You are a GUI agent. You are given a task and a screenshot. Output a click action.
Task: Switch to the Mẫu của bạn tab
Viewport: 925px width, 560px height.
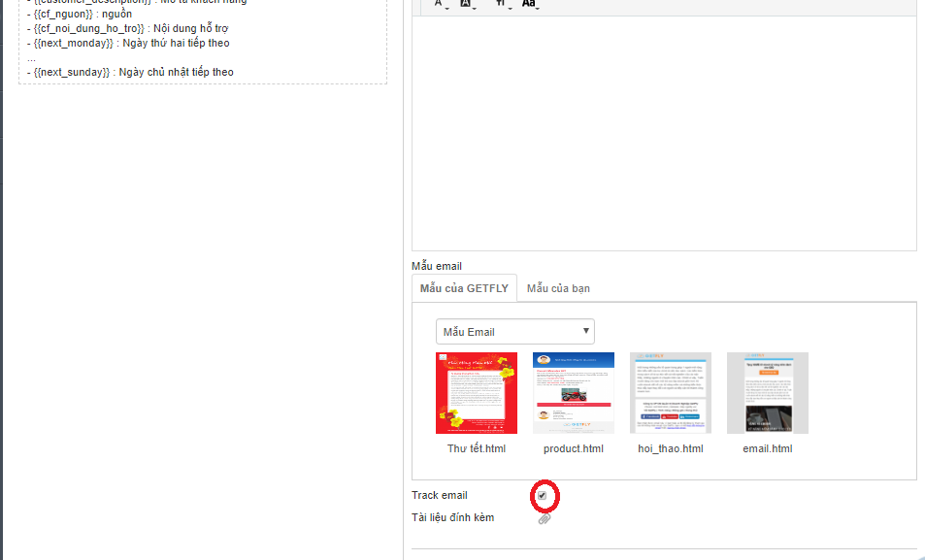(x=558, y=288)
